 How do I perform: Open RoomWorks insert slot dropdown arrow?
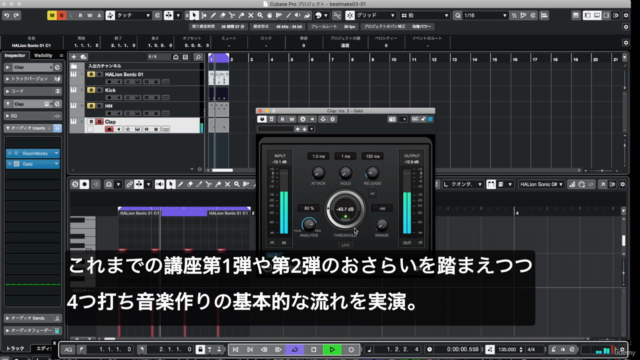click(56, 153)
